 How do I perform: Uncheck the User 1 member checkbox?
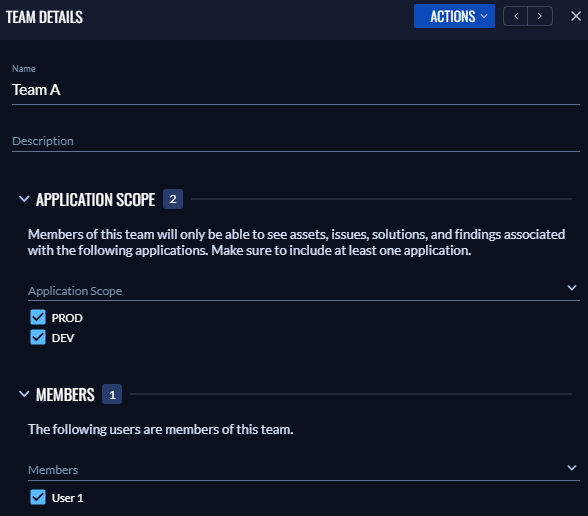coord(38,497)
